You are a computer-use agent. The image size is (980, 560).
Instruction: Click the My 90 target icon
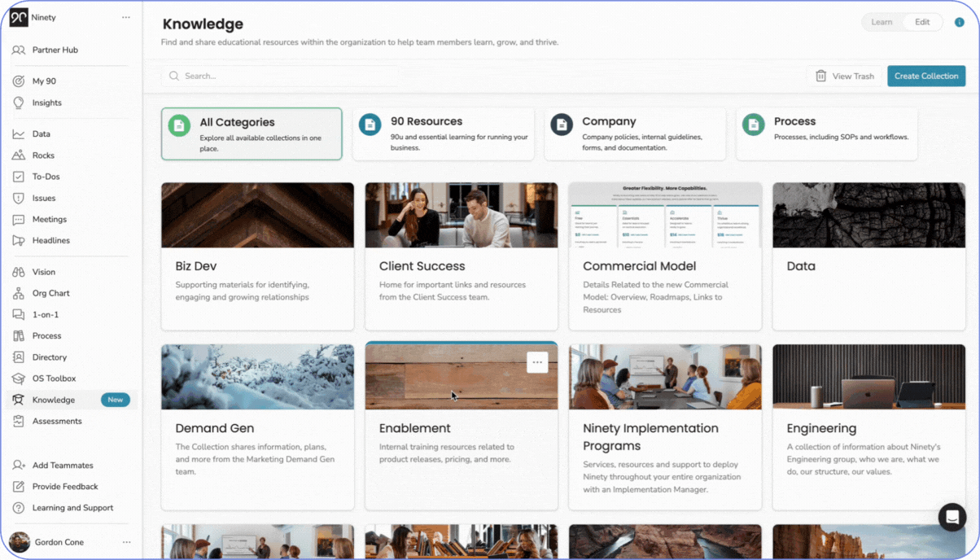click(x=19, y=81)
